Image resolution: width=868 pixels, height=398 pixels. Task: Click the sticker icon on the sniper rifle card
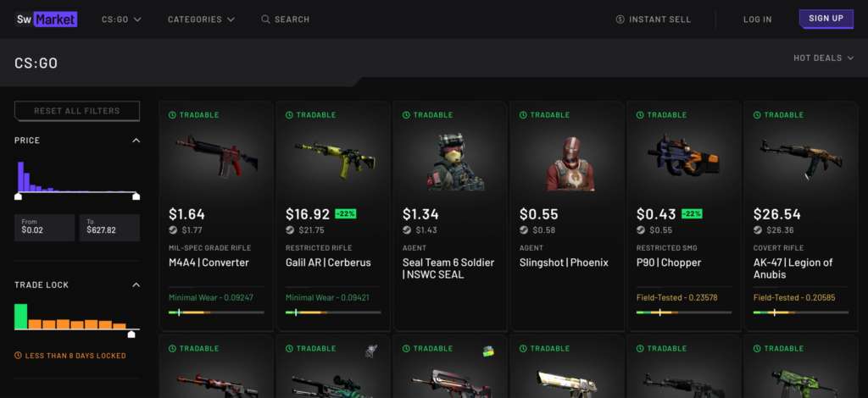(371, 351)
